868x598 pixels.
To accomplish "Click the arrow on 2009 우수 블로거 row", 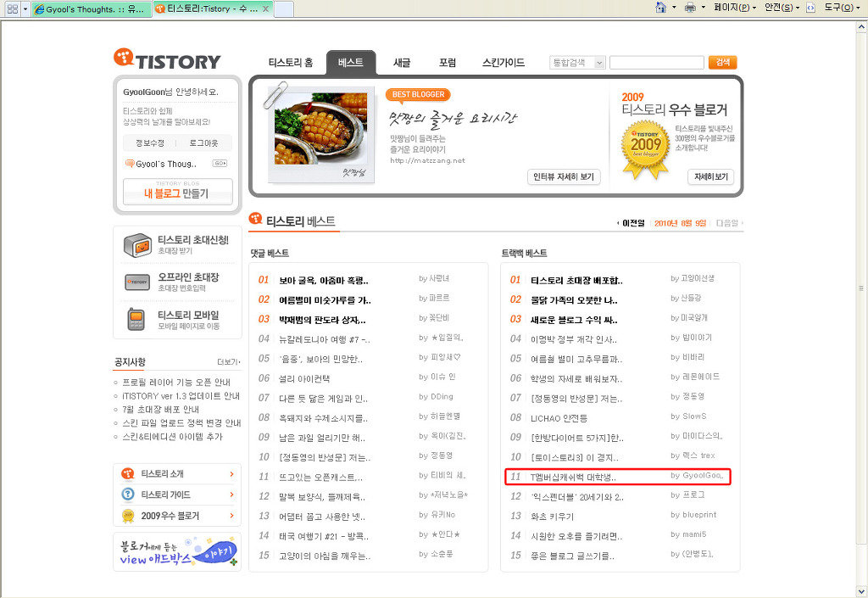I will tap(231, 516).
